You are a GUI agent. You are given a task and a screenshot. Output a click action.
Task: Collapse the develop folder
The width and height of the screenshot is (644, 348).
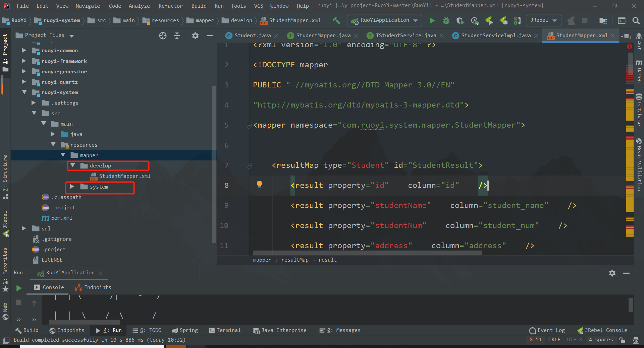72,165
